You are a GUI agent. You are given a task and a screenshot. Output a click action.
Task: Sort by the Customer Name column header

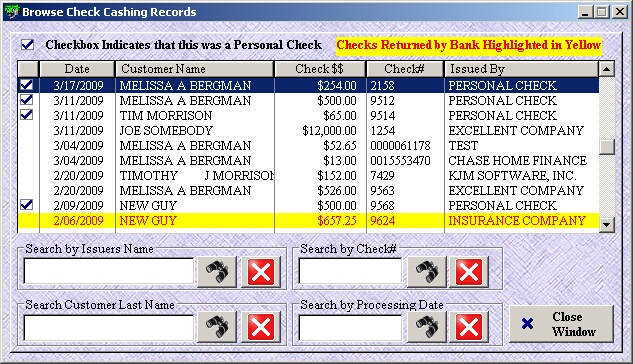(x=195, y=69)
